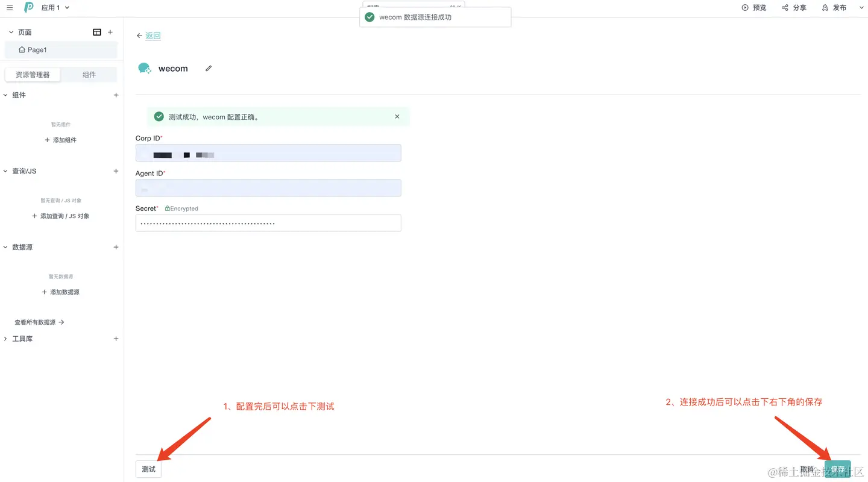Viewport: 868px width, 482px height.
Task: Click the search box behind the toast
Action: pyautogui.click(x=414, y=5)
